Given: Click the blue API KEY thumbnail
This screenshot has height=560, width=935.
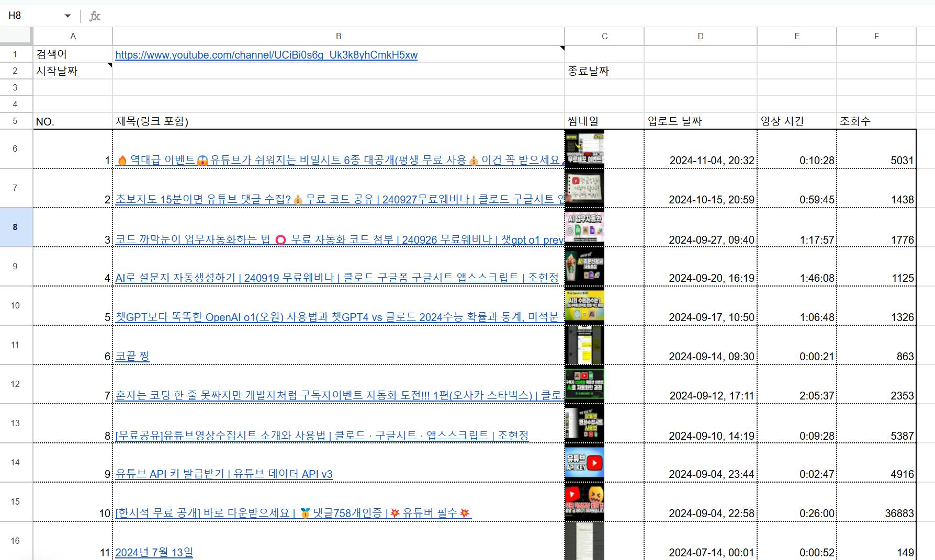Looking at the screenshot, I should point(584,463).
